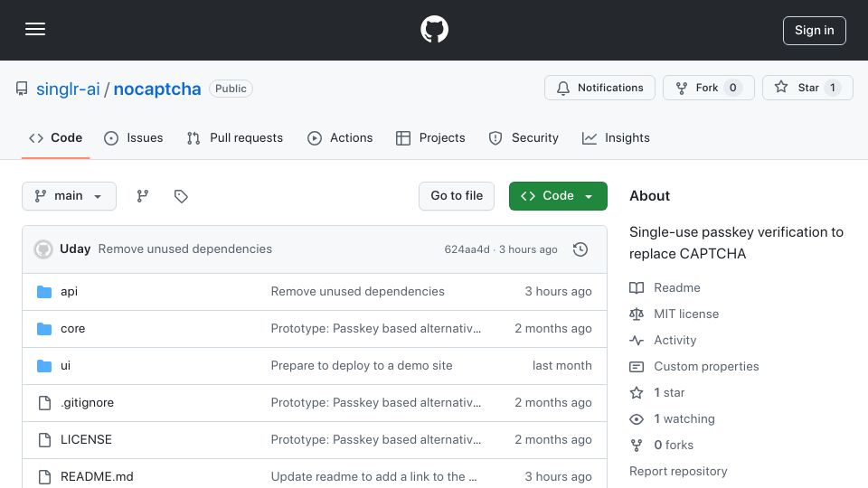Click the Go to file button

[457, 196]
